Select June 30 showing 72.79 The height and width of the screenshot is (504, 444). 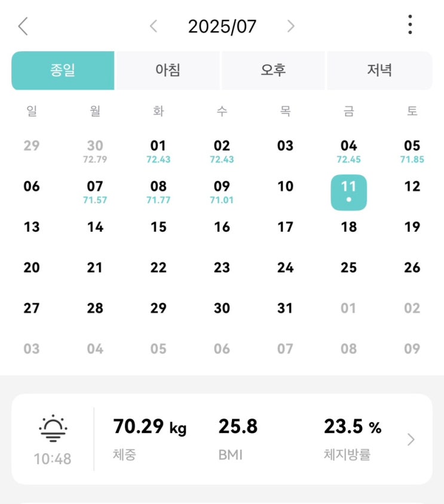tap(95, 151)
